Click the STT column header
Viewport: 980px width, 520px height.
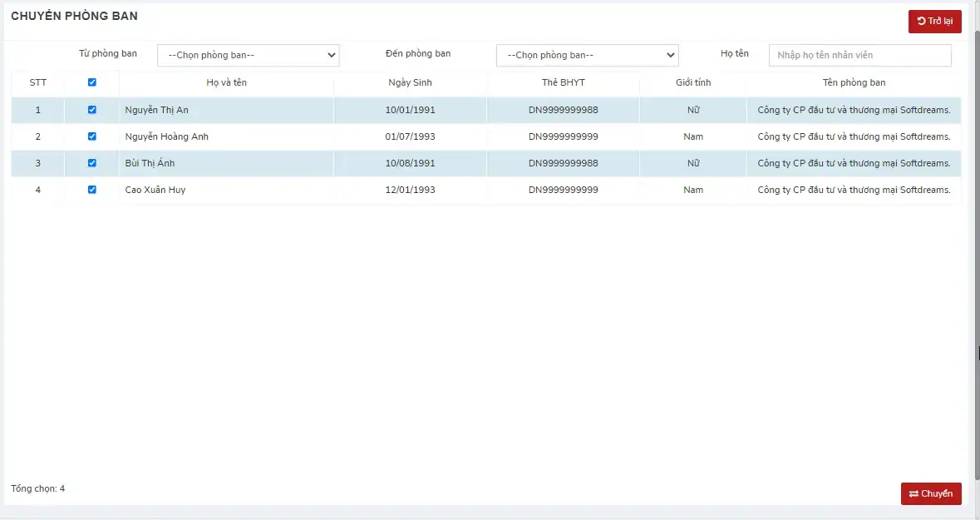pos(38,82)
